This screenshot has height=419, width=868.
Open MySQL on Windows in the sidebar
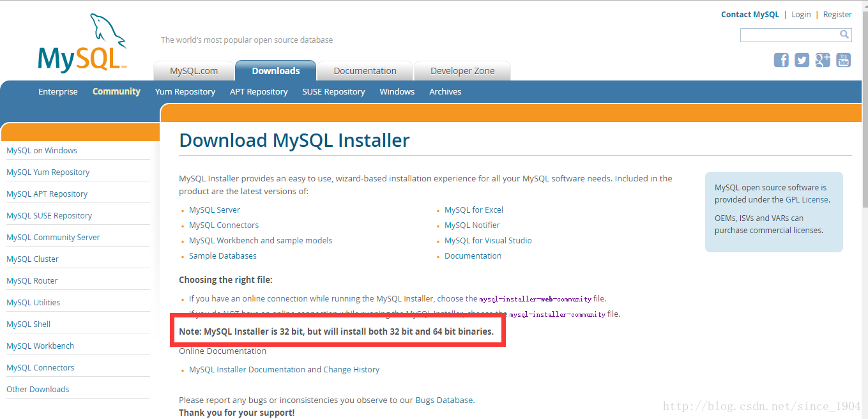coord(42,151)
